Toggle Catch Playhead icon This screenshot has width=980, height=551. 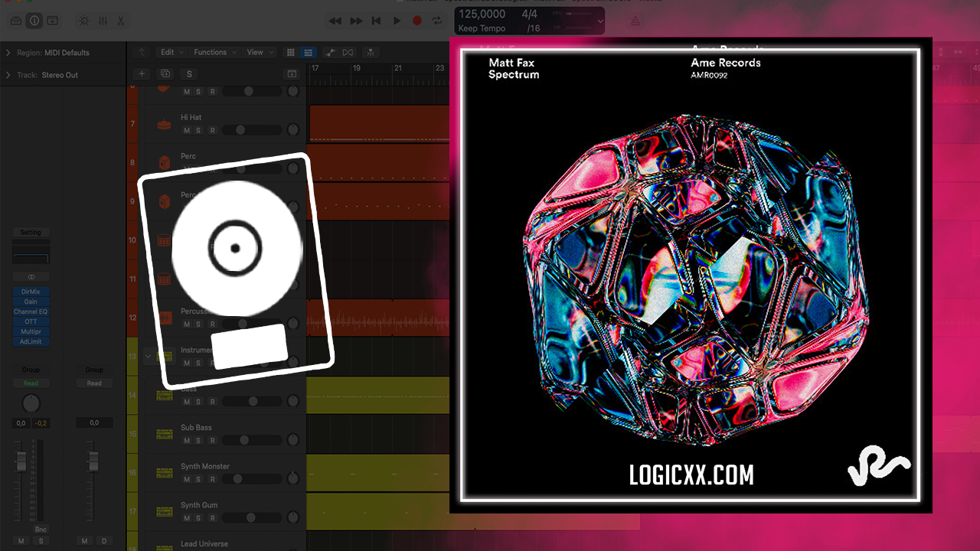[371, 52]
